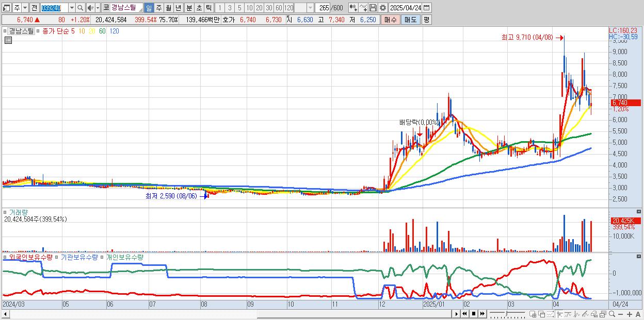The image size is (644, 320).
Task: Click the 매도 sell button
Action: coord(410,20)
